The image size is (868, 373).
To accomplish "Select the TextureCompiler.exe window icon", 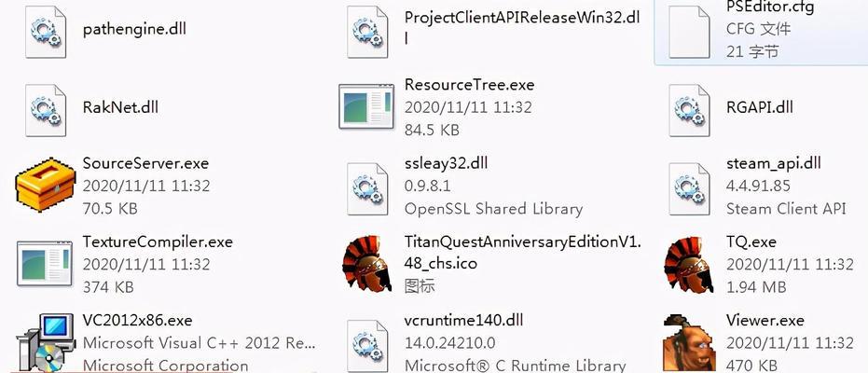I will tap(46, 263).
